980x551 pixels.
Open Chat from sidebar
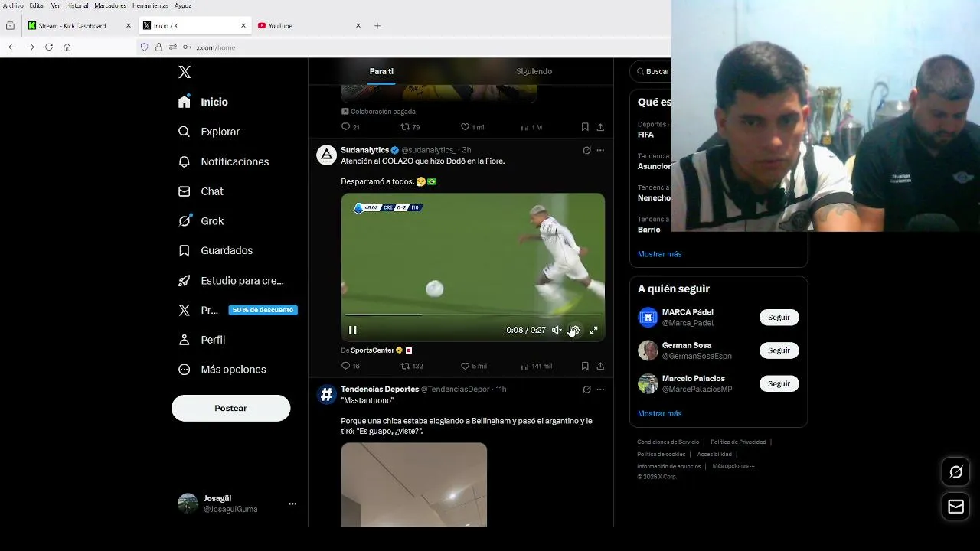coord(201,191)
